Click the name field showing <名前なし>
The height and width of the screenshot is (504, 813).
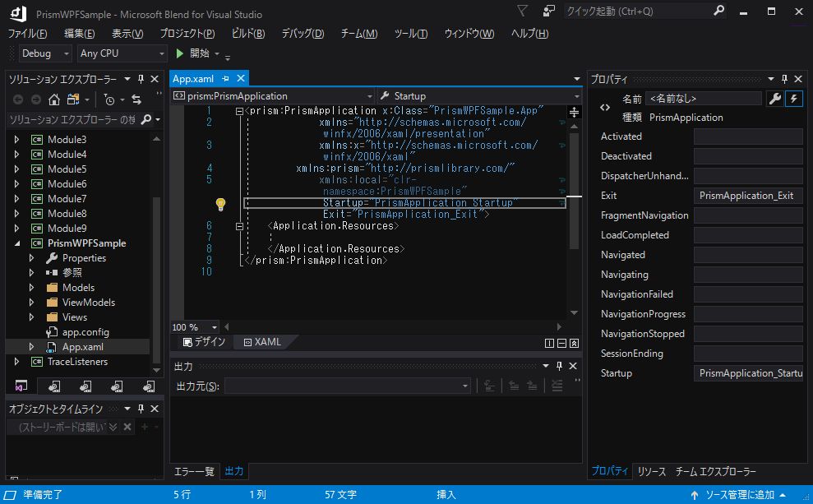coord(704,99)
